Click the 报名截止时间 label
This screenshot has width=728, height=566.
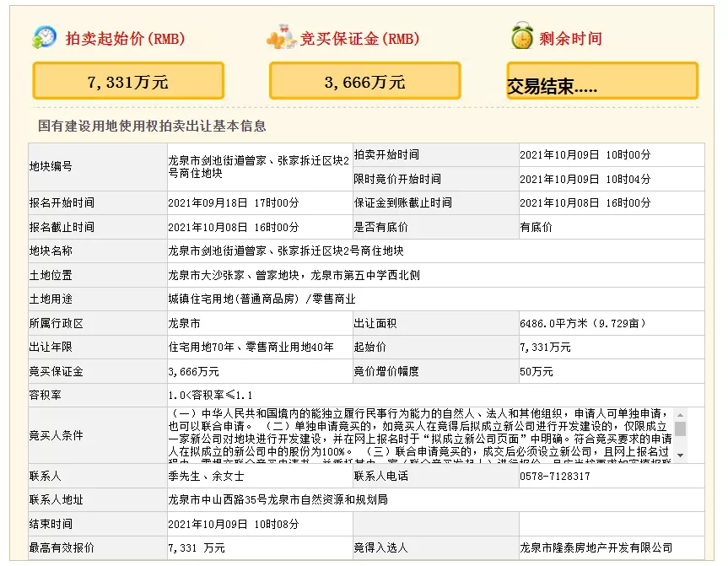(62, 227)
